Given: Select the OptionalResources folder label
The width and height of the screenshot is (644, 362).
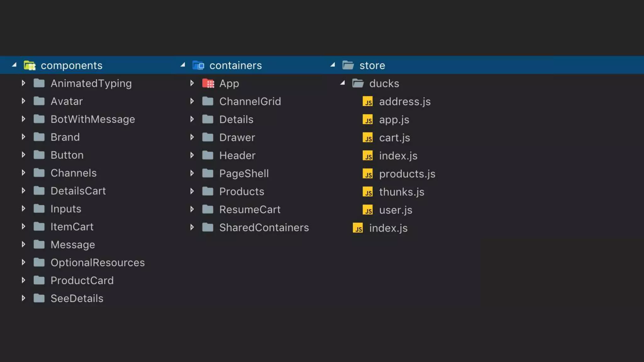Looking at the screenshot, I should point(97,262).
